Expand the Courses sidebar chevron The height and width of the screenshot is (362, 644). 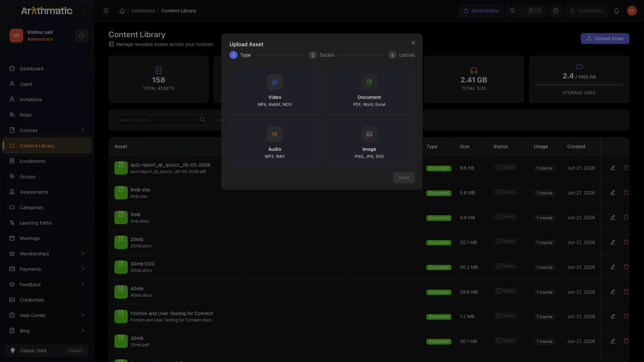(x=83, y=130)
